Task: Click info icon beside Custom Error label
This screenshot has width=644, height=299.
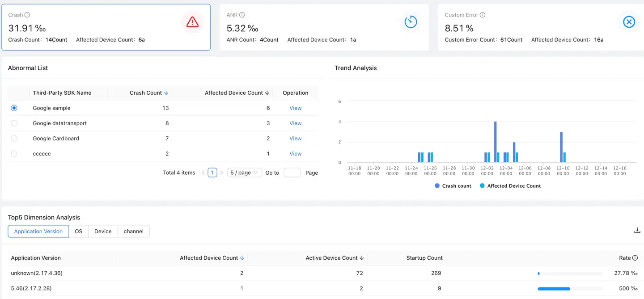Action: 483,15
